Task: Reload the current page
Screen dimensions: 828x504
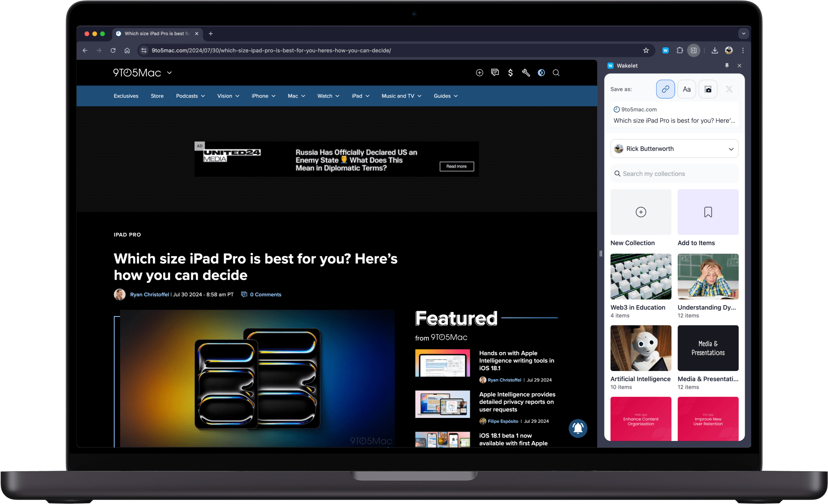Action: [x=113, y=51]
